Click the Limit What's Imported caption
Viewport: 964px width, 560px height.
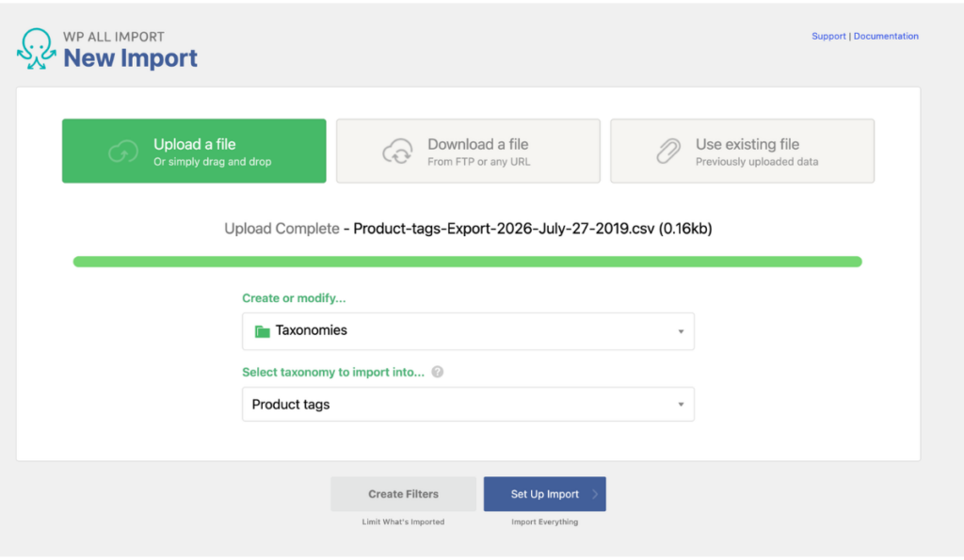pyautogui.click(x=403, y=522)
